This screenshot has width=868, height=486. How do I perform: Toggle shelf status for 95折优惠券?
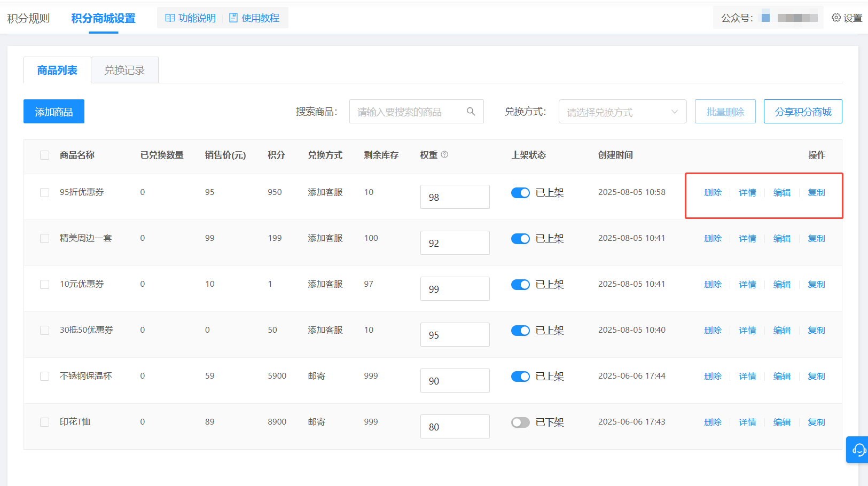click(x=520, y=193)
